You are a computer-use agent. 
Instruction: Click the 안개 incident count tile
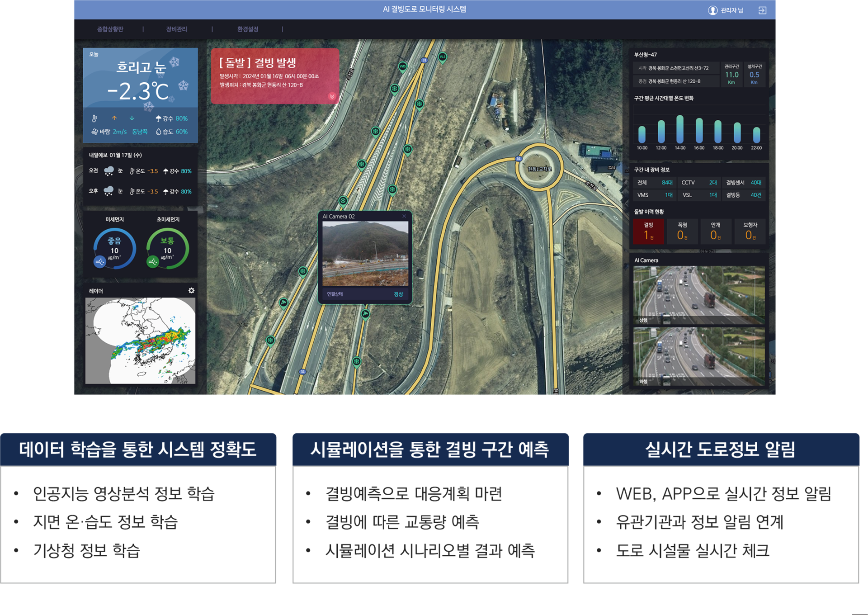coord(715,231)
